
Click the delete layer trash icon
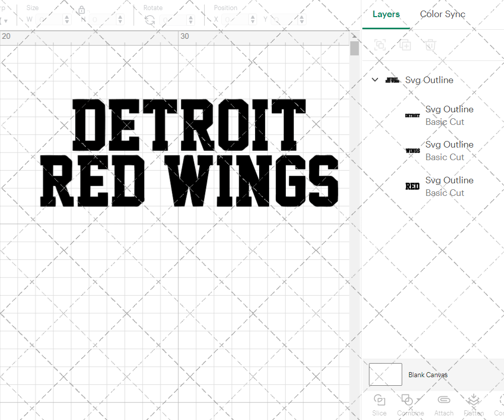tap(430, 45)
